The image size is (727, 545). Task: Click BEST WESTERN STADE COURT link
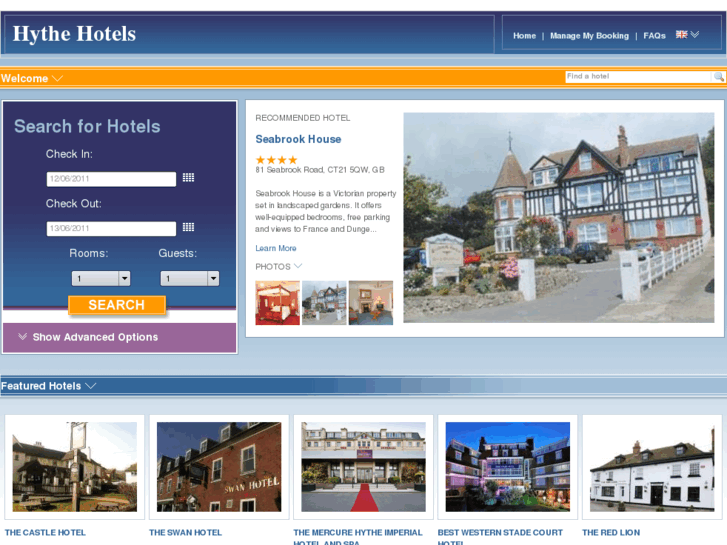point(500,537)
